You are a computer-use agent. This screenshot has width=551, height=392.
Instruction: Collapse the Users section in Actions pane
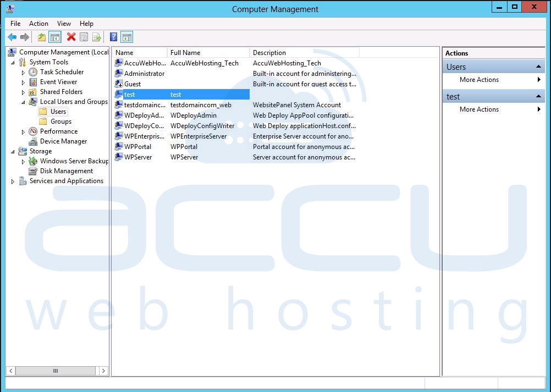pos(538,67)
